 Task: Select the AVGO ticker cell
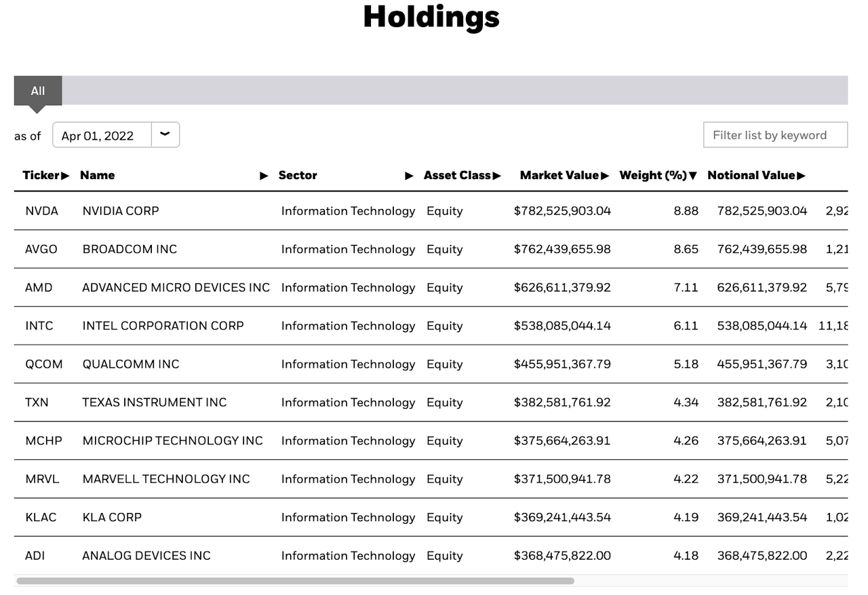click(41, 249)
